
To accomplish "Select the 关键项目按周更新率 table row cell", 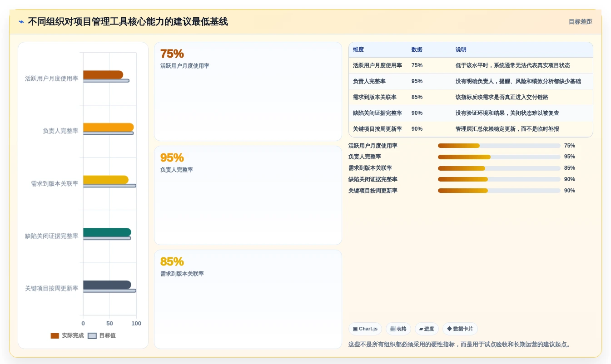I will [378, 129].
